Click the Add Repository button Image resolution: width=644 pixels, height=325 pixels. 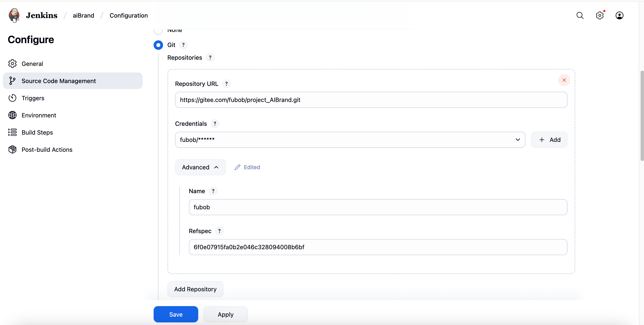pos(195,289)
